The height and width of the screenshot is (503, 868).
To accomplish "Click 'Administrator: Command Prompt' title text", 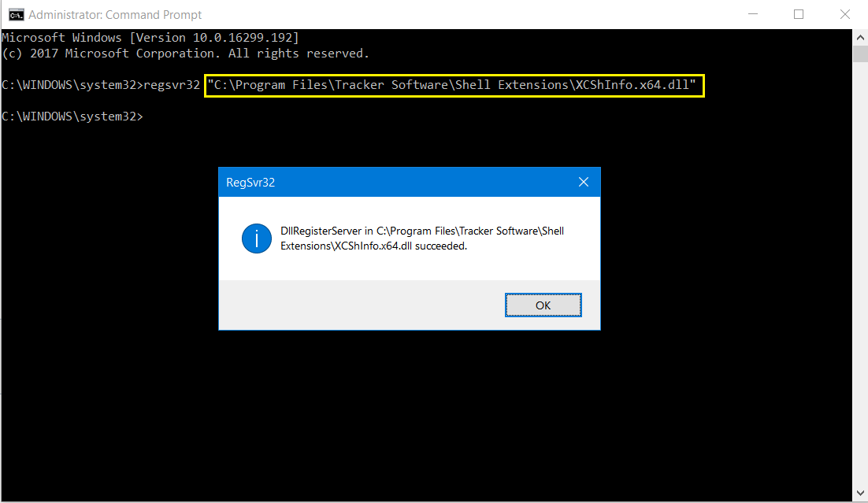I will point(115,15).
